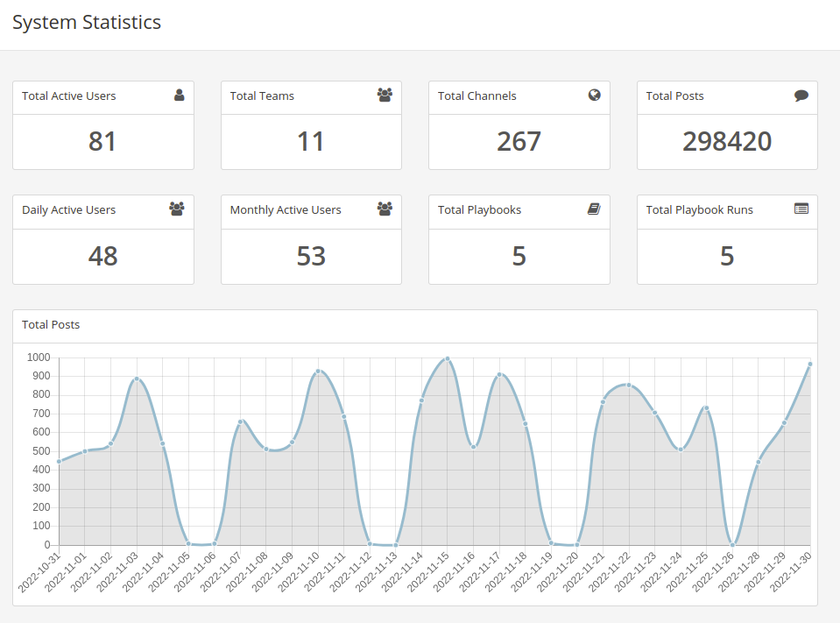Click the 2022-11-22 chart data point
Viewport: 840px width, 623px height.
(629, 386)
